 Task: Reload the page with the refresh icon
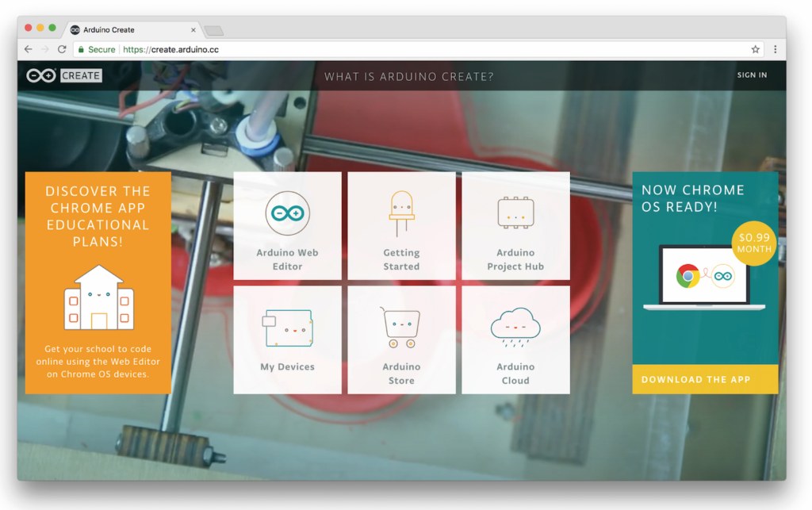tap(62, 49)
